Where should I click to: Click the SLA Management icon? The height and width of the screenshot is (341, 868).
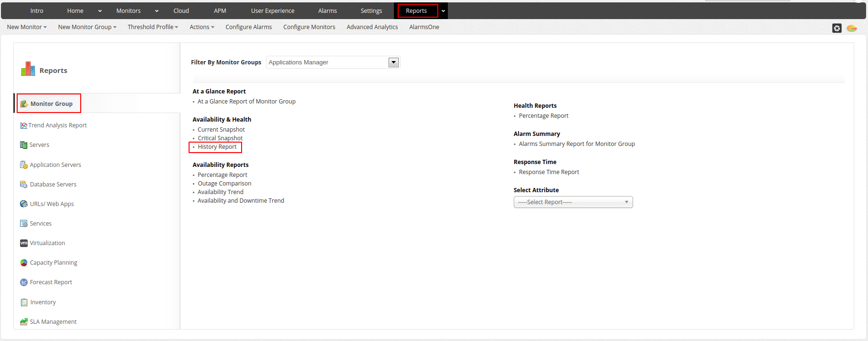[x=23, y=322]
